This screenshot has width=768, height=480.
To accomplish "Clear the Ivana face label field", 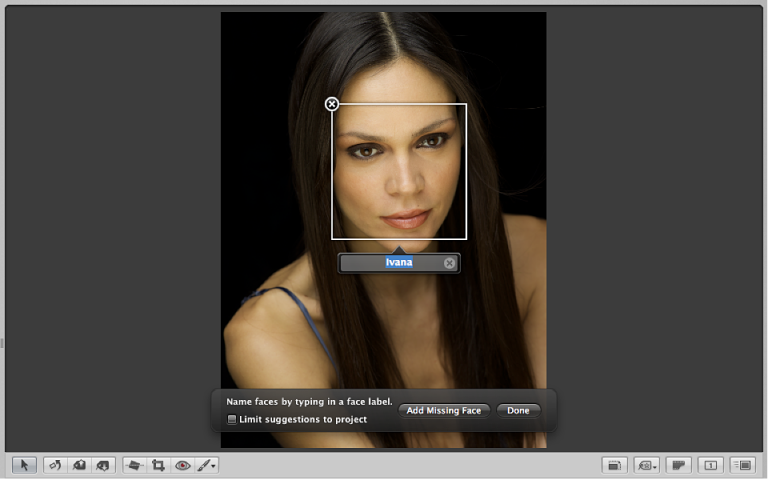I will 449,263.
